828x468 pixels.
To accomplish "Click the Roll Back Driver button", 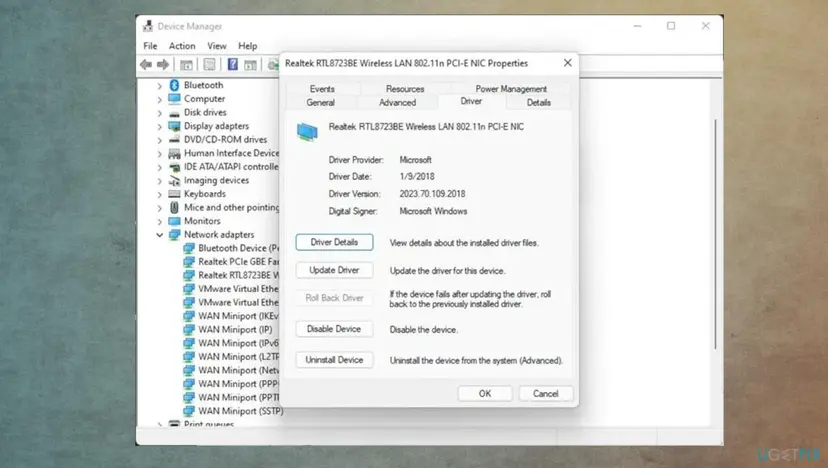I will tap(334, 298).
